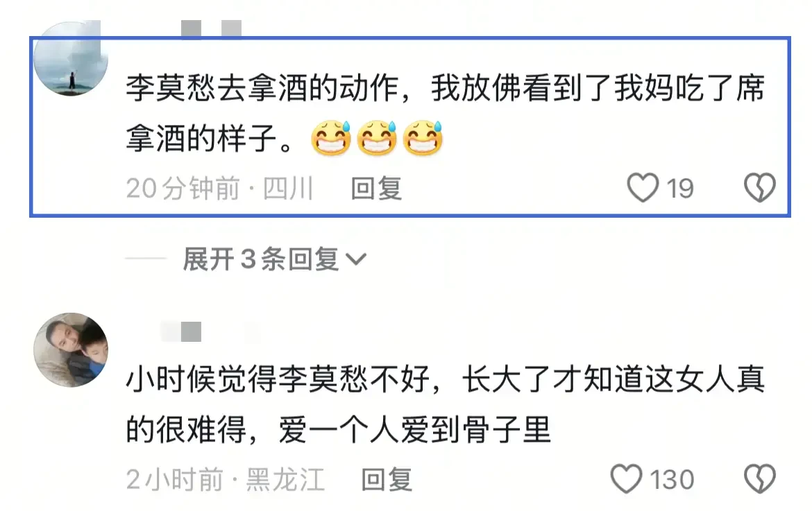Tap the like count 19
812x511 pixels.
point(680,189)
